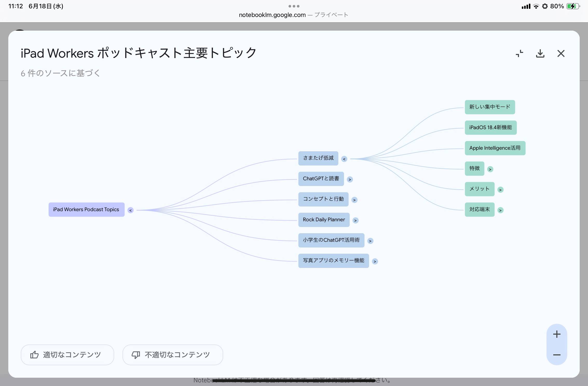Screen dimensions: 588x386
Task: Expand the 特徴 node
Action: [x=490, y=169]
